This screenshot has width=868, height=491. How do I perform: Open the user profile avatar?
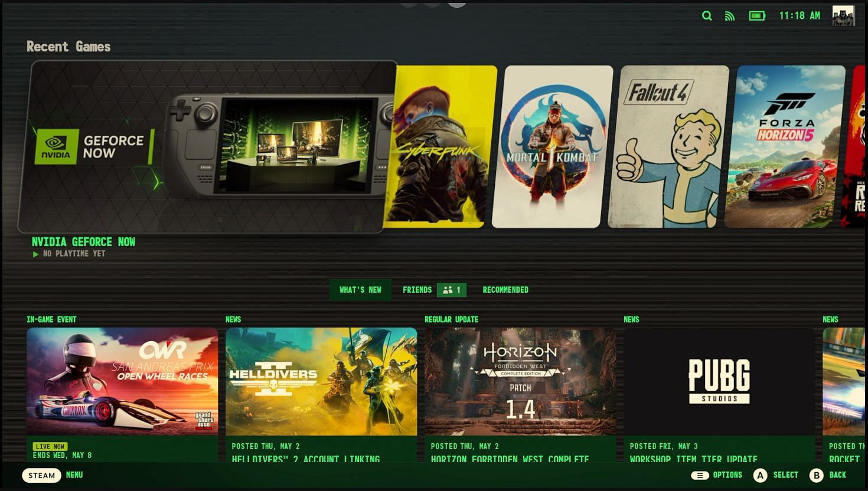(843, 16)
